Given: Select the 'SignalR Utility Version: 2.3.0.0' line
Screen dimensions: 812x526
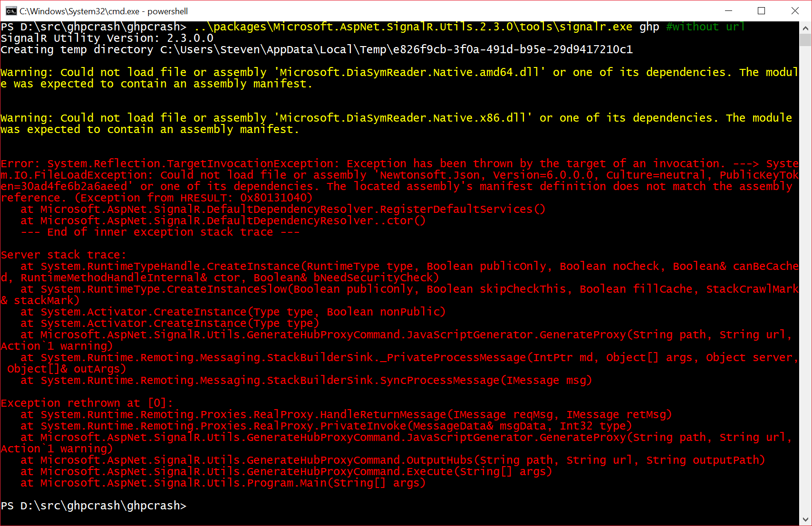Looking at the screenshot, I should pyautogui.click(x=107, y=38).
